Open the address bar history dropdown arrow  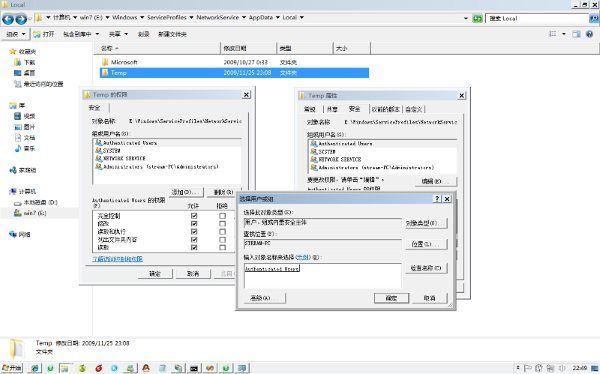click(x=466, y=18)
